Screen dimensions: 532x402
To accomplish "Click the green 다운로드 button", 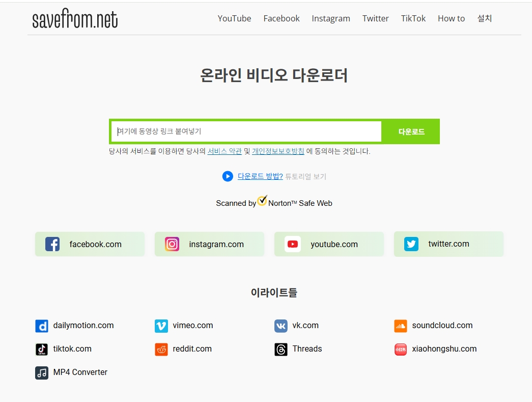I will click(411, 131).
